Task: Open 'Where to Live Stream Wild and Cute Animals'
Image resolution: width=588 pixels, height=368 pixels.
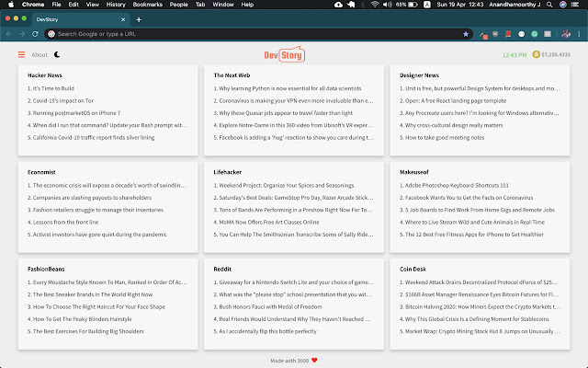Action: [x=472, y=222]
